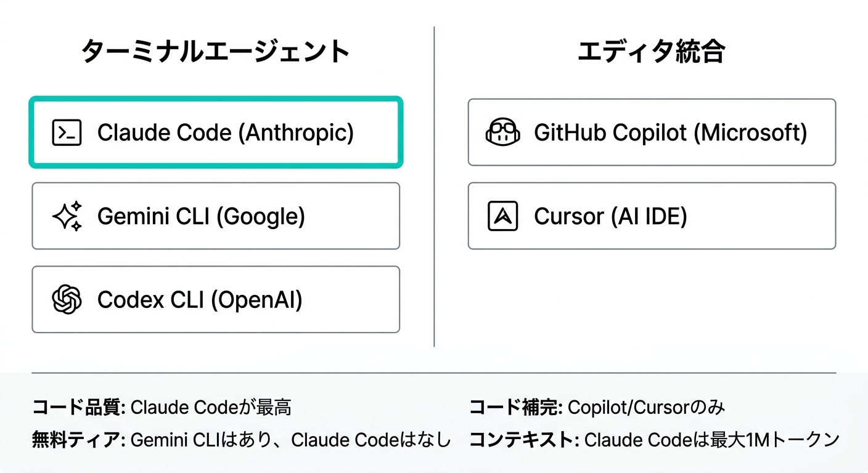The width and height of the screenshot is (868, 473).
Task: Click the Cursor arrow logo icon
Action: [x=503, y=216]
